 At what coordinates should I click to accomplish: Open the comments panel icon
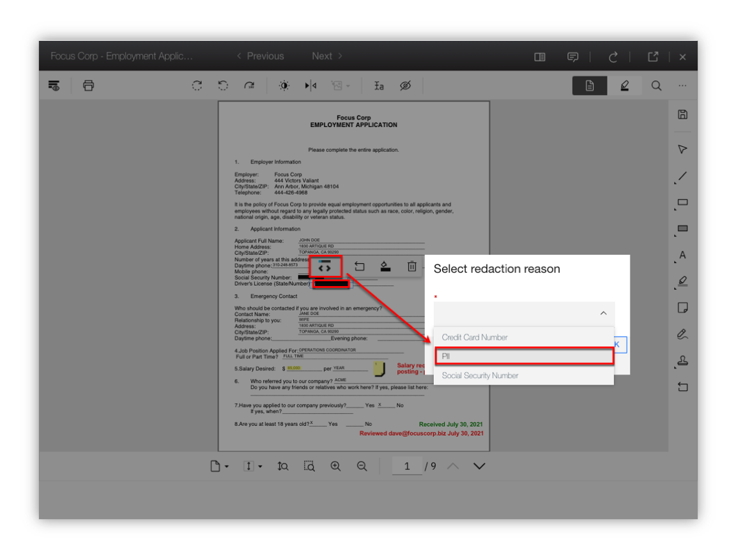(x=572, y=57)
